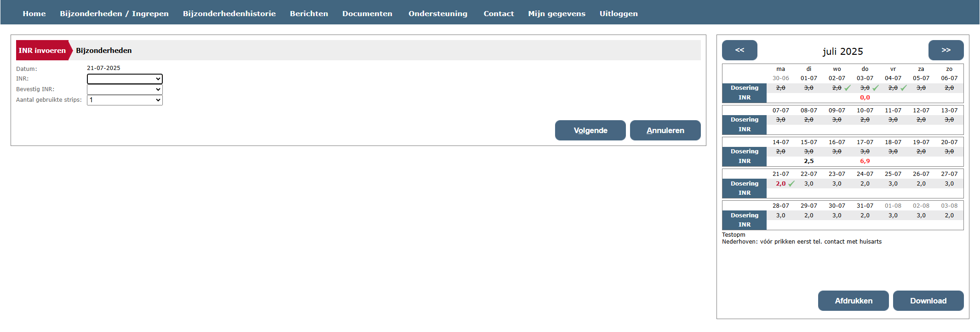Select calendar date 22-07
Screen dimensions: 980x332
[x=809, y=174]
